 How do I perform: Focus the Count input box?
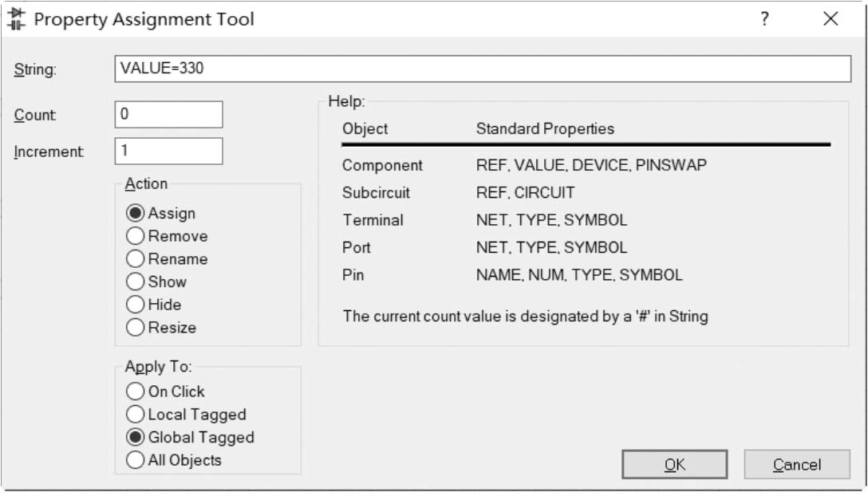(168, 115)
